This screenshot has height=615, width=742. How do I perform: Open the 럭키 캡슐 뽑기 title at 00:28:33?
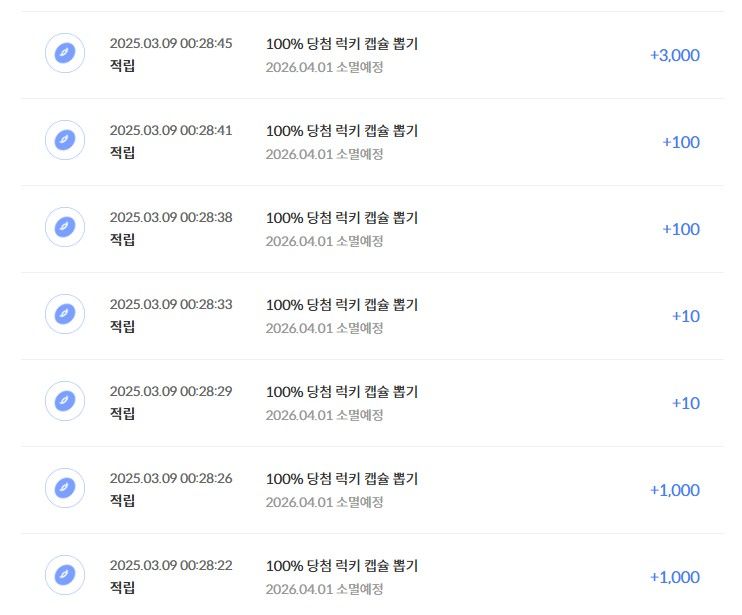coord(342,305)
